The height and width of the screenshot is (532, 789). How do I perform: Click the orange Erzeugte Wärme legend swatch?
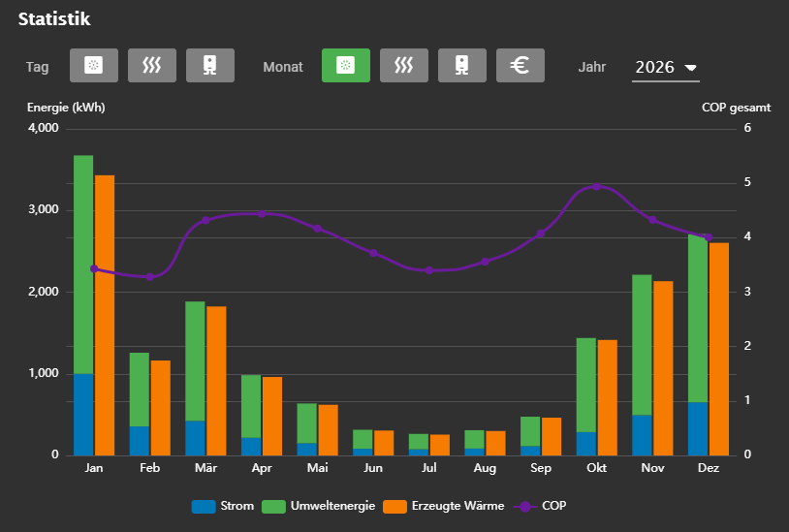[x=395, y=507]
